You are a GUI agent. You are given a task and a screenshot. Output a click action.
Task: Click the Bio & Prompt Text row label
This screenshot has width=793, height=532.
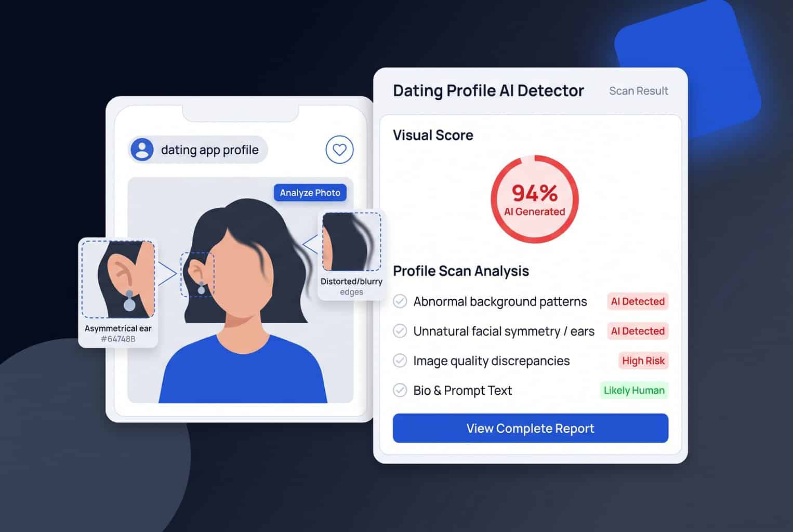[462, 390]
